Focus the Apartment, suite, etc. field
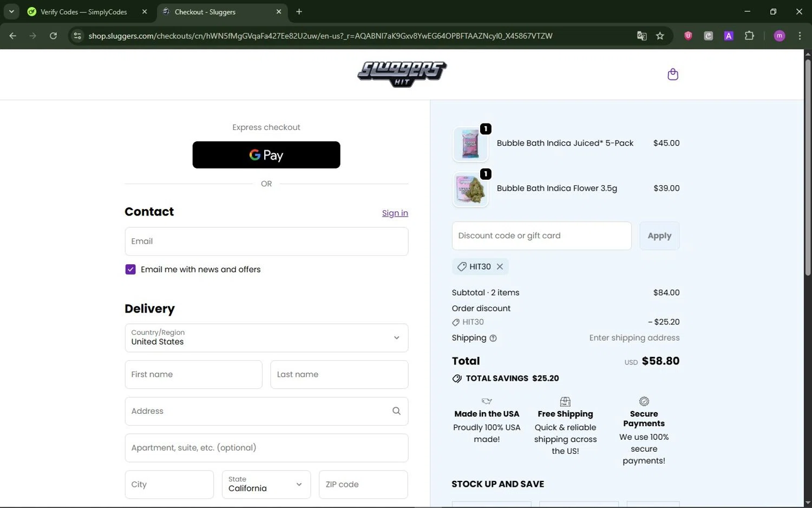Image resolution: width=812 pixels, height=508 pixels. pyautogui.click(x=266, y=448)
